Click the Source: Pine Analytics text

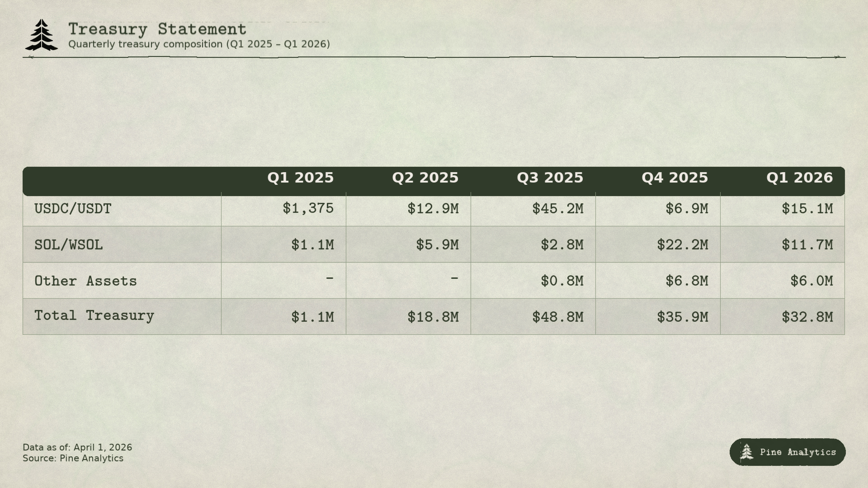(x=73, y=458)
